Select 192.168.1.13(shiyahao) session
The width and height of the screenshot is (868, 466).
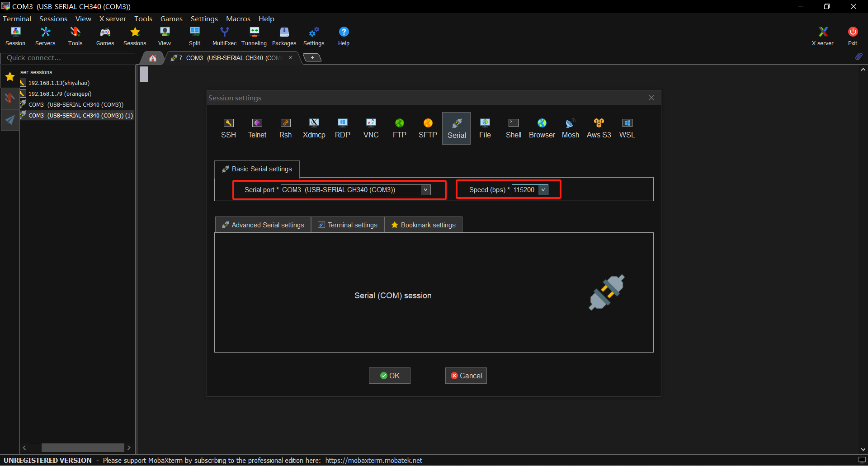[x=59, y=83]
